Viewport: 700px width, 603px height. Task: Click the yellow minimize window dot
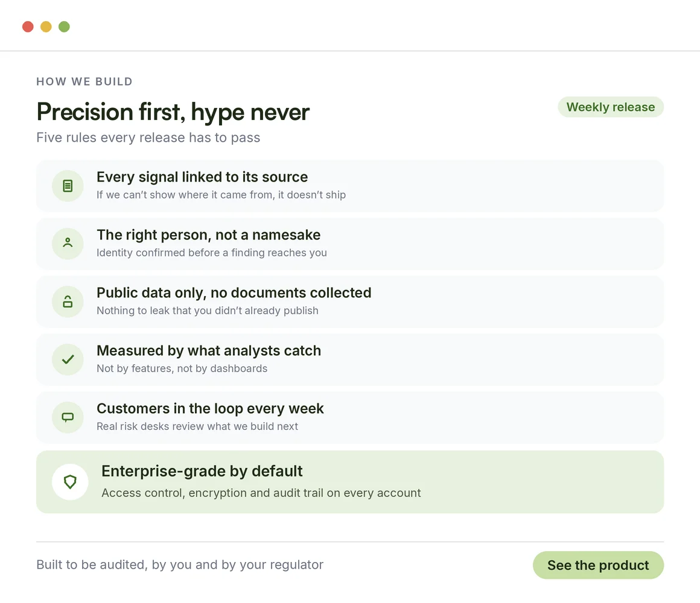pos(46,27)
